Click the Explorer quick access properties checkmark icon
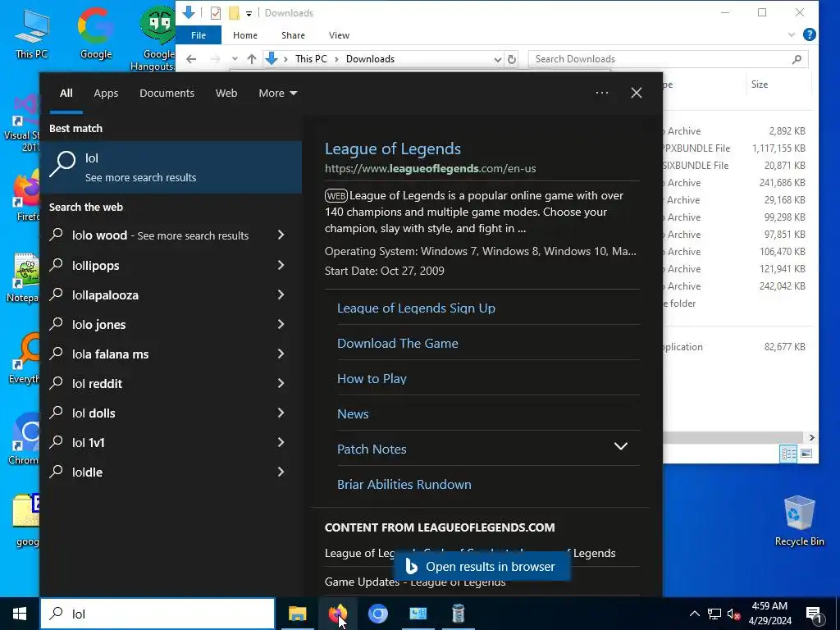 pos(216,13)
